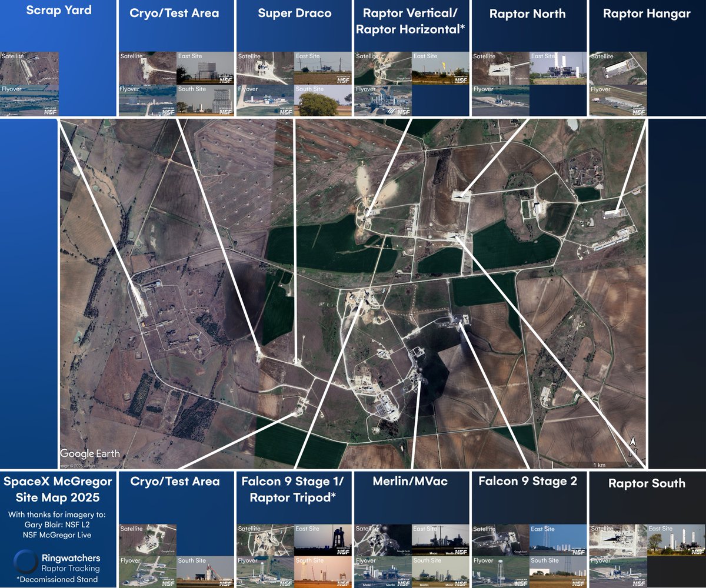
Task: View the Super Draco East Site photo
Action: pos(322,68)
